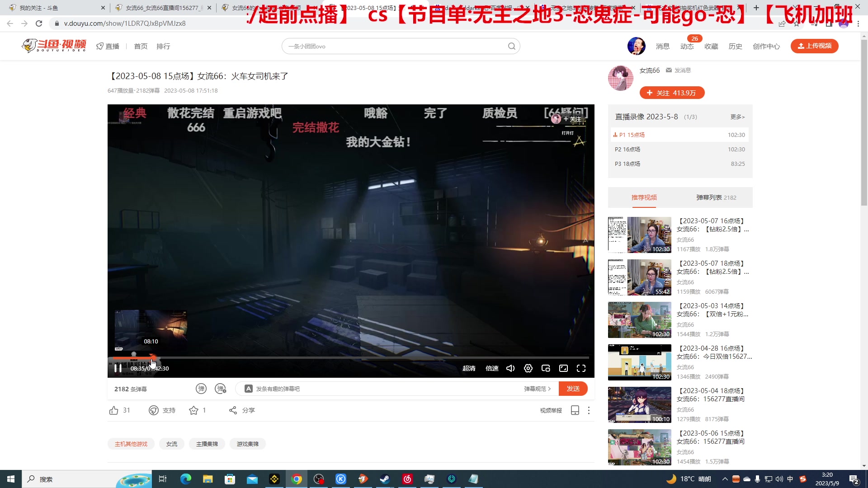Switch to web fullscreen mode
The height and width of the screenshot is (488, 868).
point(563,368)
